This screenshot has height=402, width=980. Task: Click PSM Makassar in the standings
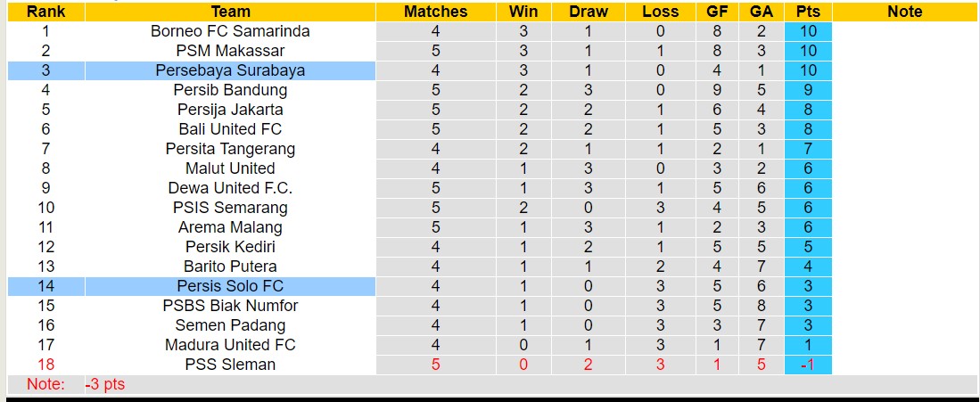[230, 51]
